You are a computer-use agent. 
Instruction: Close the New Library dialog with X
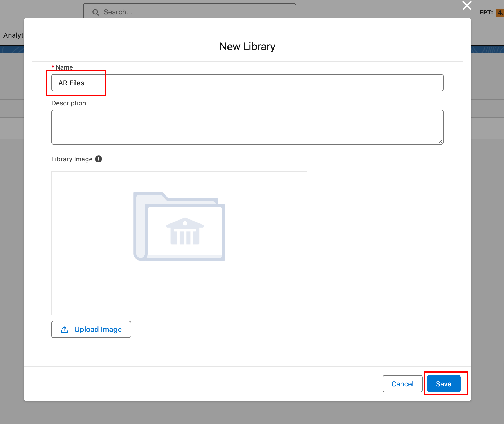pos(467,5)
